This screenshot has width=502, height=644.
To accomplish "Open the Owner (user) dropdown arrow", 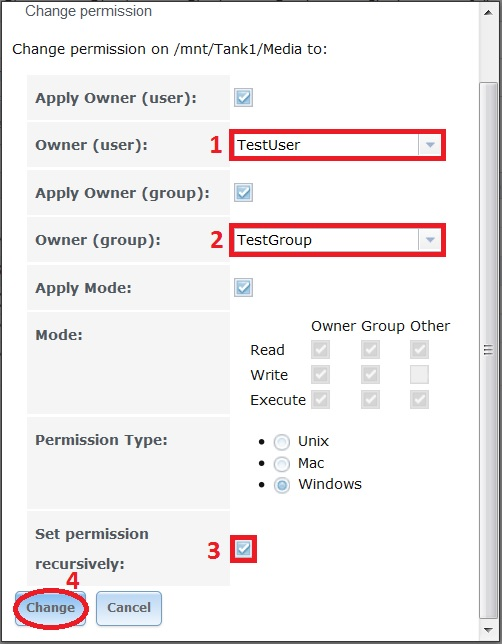I will coord(430,145).
